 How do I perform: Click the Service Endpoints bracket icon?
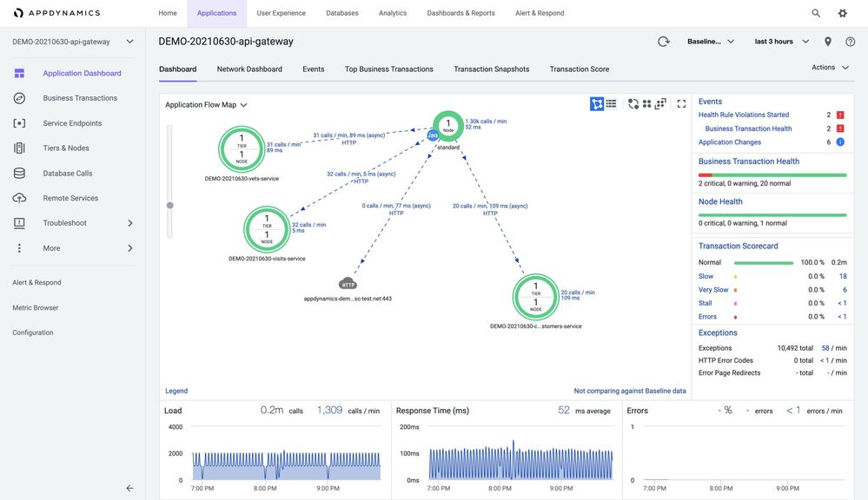point(19,122)
